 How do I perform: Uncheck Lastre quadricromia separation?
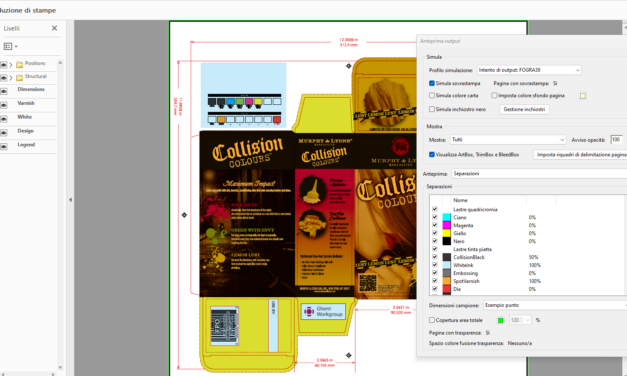pos(435,209)
